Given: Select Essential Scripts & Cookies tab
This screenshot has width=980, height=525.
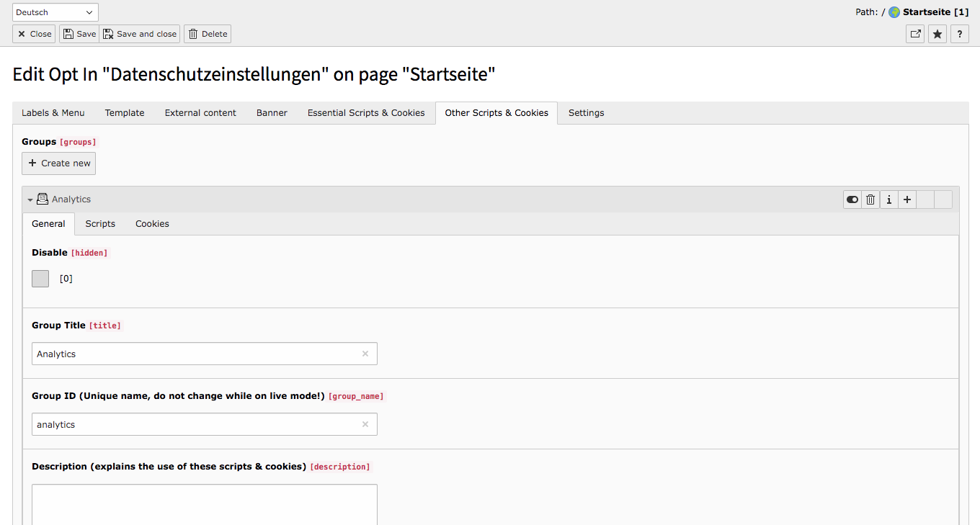Looking at the screenshot, I should pyautogui.click(x=366, y=113).
